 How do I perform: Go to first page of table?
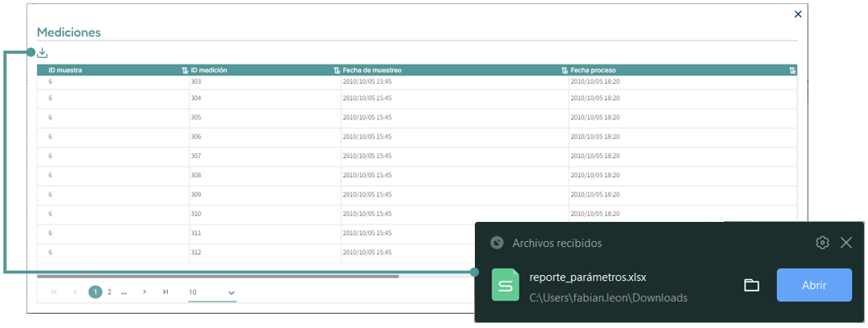(x=55, y=292)
